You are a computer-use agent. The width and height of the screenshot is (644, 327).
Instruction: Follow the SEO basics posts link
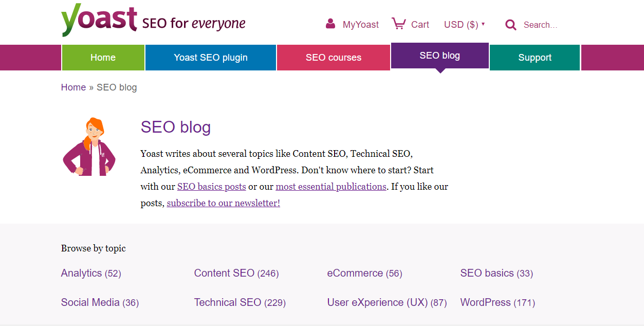point(212,187)
